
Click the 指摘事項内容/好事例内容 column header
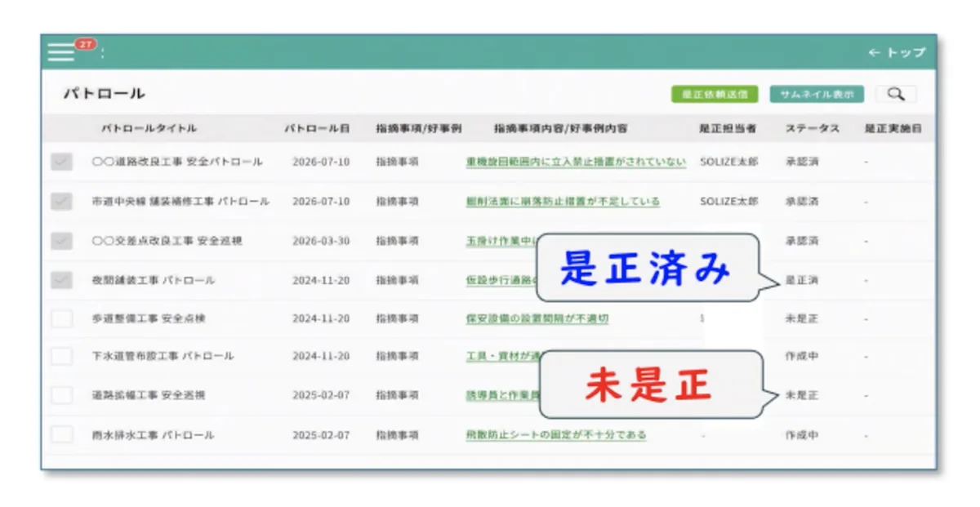(560, 129)
